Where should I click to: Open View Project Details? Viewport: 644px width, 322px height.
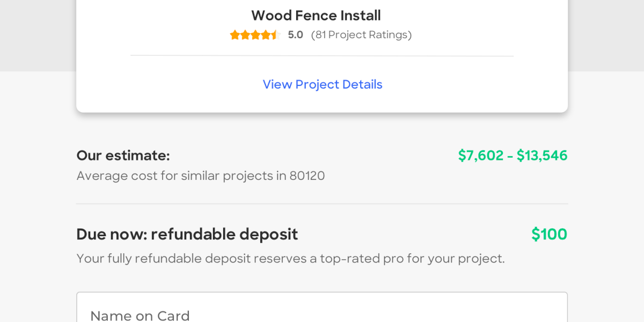[322, 84]
